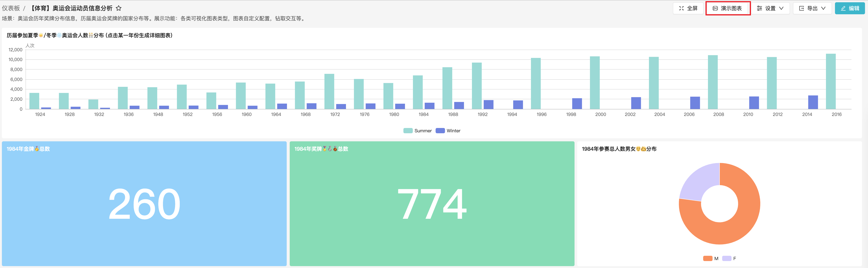Toggle Summer series legend swatch
The image size is (868, 268).
pyautogui.click(x=408, y=131)
